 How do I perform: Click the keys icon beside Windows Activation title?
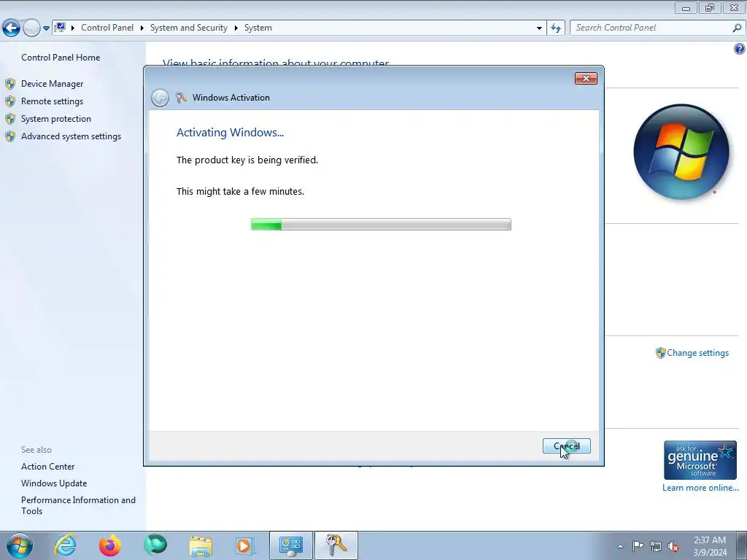pos(181,98)
